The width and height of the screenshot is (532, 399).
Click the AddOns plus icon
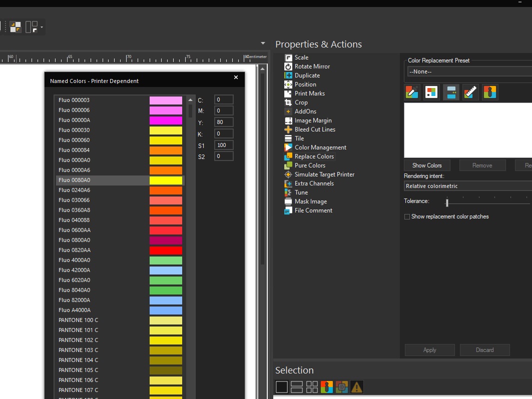pos(288,111)
